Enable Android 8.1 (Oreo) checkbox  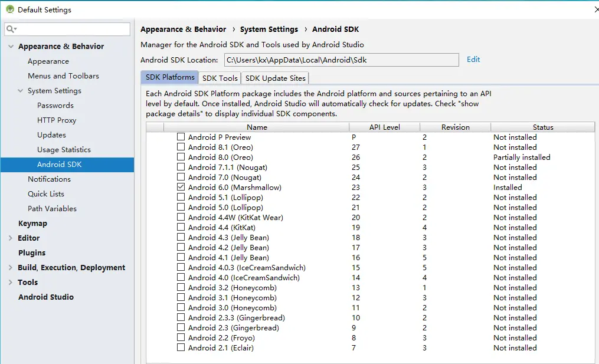181,147
